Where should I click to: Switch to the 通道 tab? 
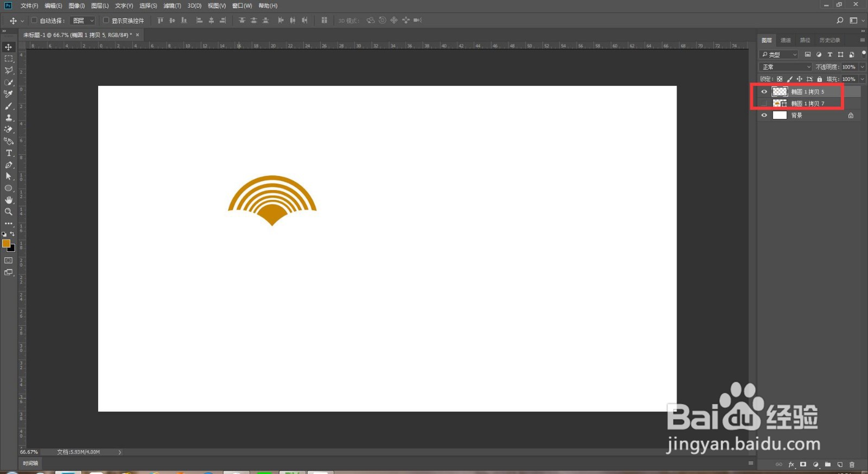point(786,40)
